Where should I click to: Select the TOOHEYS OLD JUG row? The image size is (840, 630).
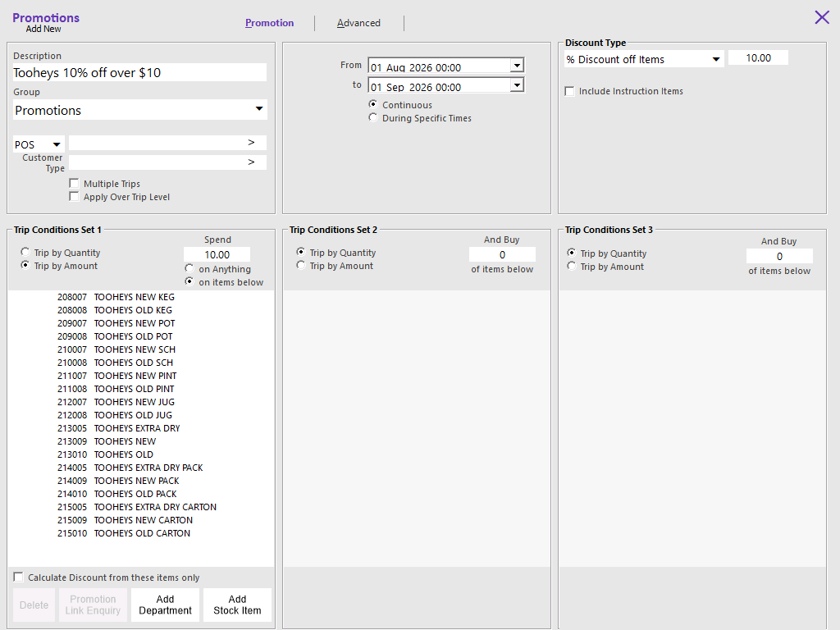coord(141,415)
